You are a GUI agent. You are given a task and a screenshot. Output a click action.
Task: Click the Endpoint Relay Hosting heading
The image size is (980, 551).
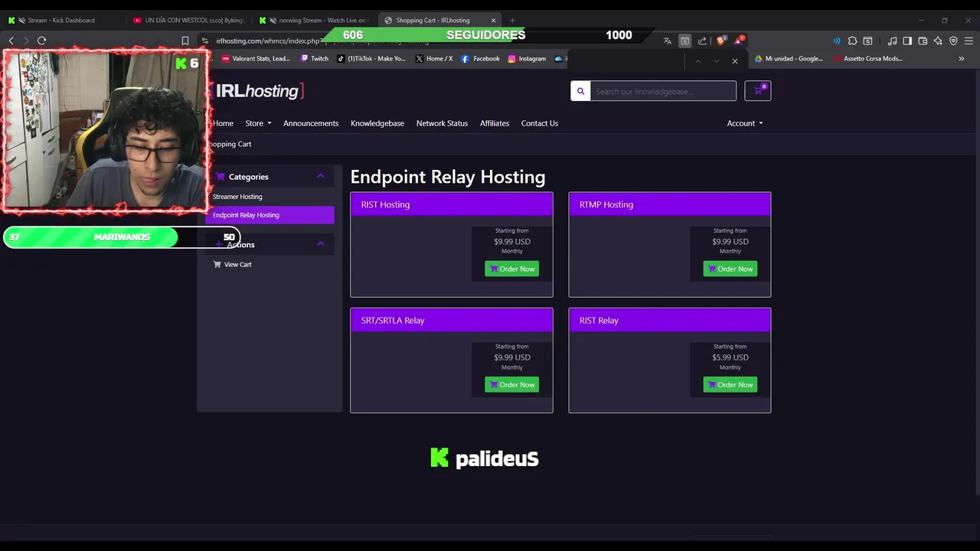(x=448, y=177)
